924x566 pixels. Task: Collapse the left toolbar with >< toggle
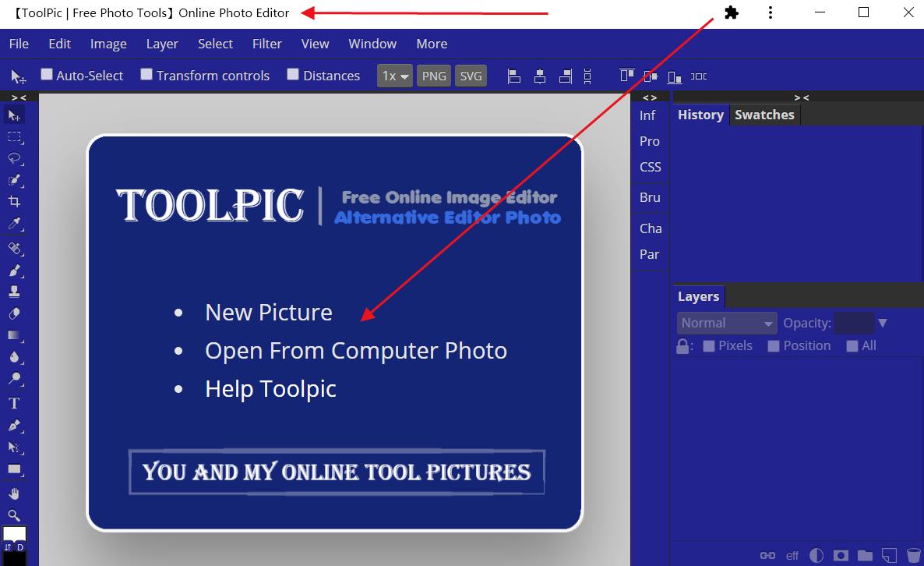point(19,97)
